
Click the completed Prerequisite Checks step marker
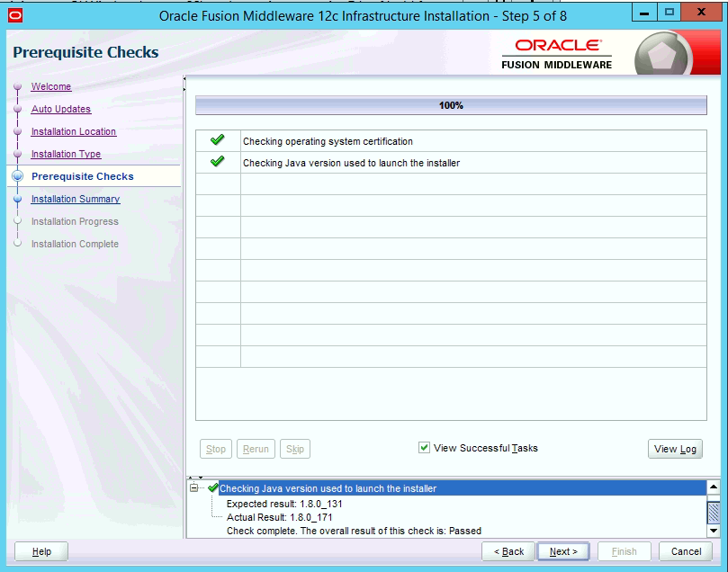point(16,176)
